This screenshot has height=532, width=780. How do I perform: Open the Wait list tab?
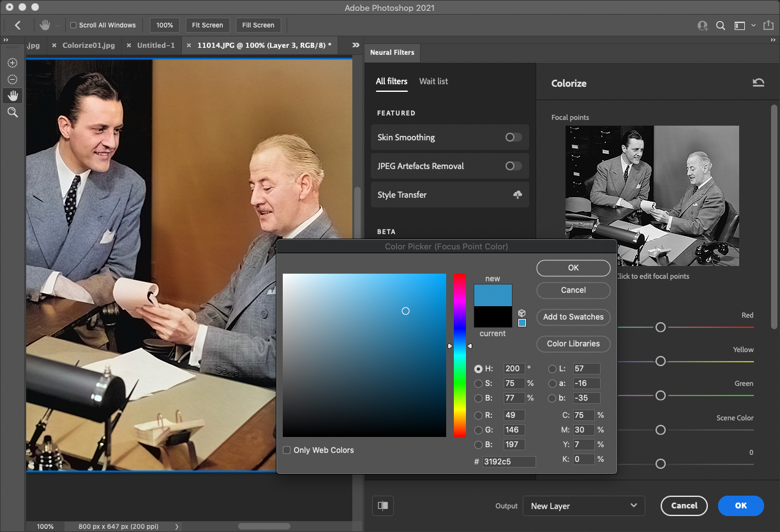tap(433, 81)
